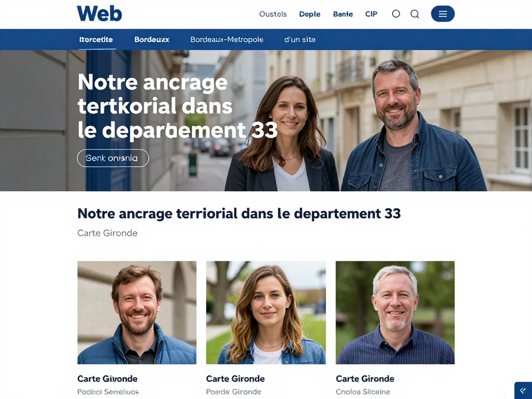Open the d'un site tab
This screenshot has height=399, width=532.
tap(300, 39)
